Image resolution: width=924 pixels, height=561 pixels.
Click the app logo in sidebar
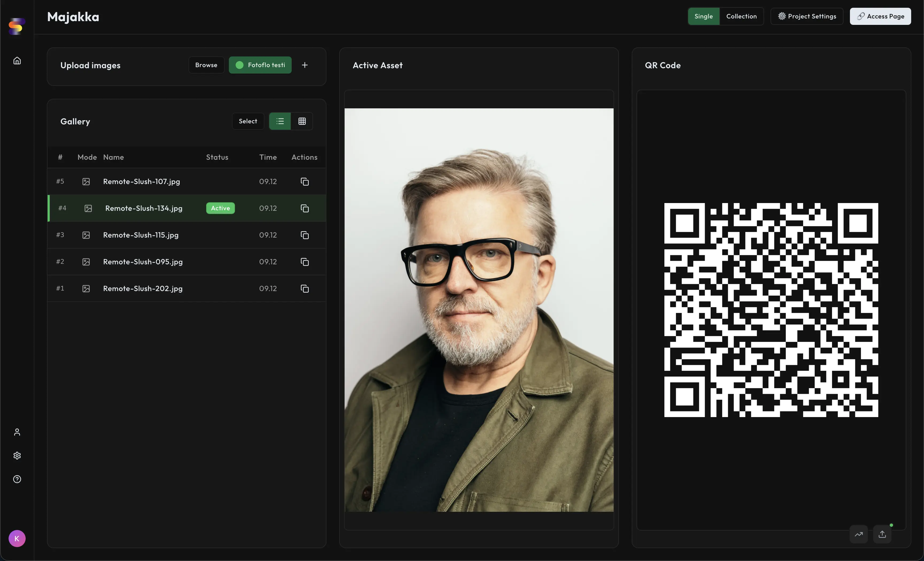[17, 26]
